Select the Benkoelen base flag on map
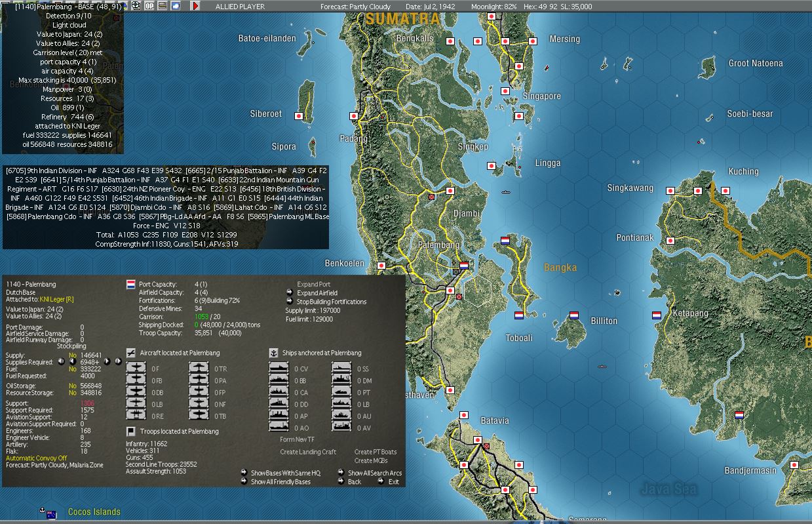The image size is (812, 524). click(381, 266)
